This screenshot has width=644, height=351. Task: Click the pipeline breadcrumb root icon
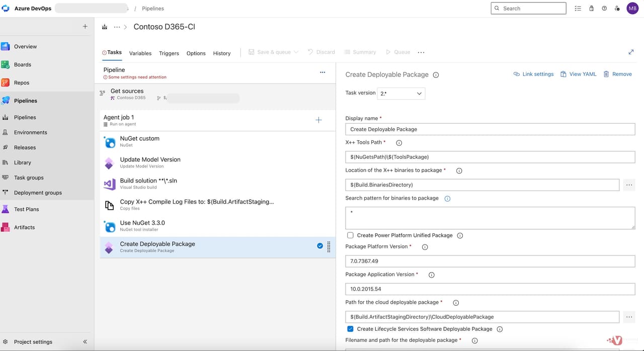[105, 27]
